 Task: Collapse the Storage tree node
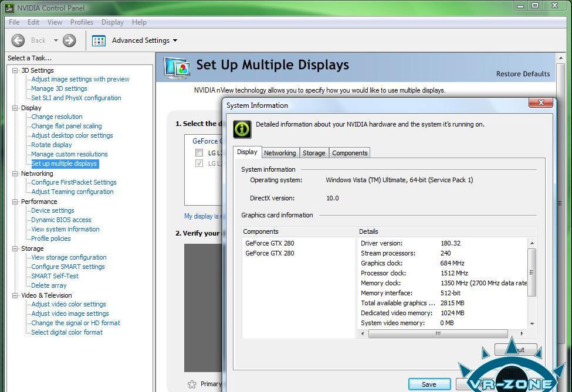(x=15, y=248)
